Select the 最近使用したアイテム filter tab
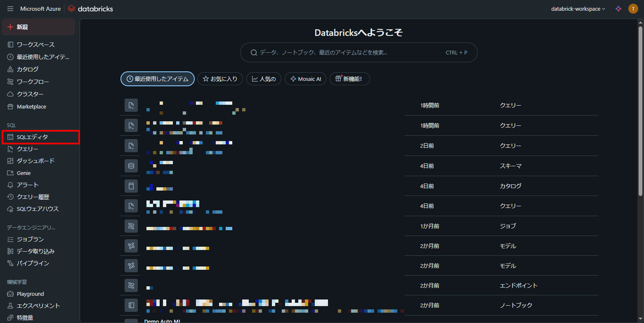Image resolution: width=644 pixels, height=323 pixels. (x=157, y=79)
